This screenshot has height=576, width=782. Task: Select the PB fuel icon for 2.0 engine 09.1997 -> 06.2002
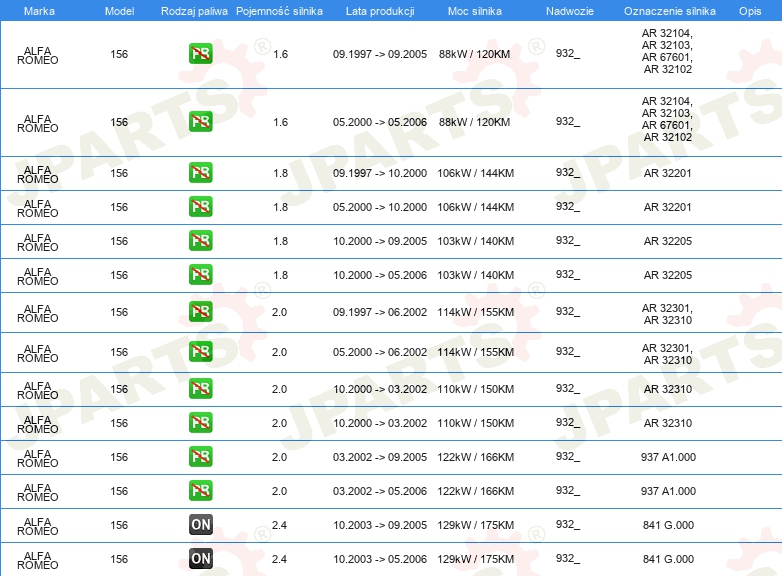pyautogui.click(x=200, y=312)
